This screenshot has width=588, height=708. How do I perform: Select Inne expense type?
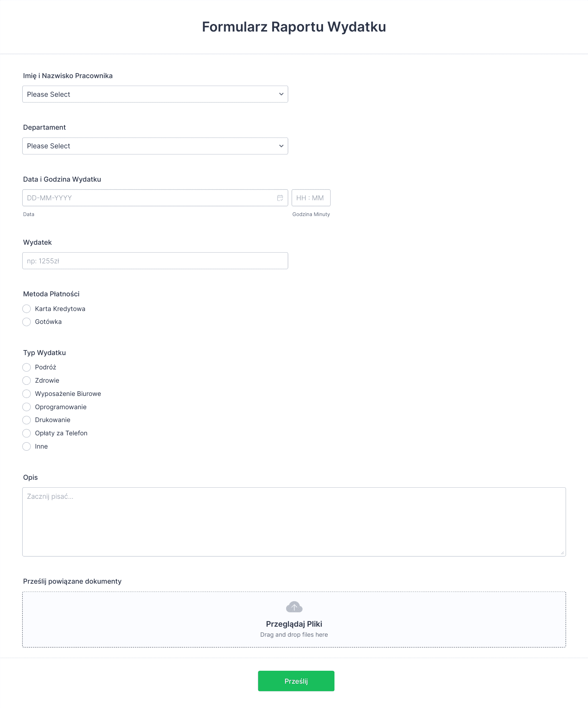point(26,446)
